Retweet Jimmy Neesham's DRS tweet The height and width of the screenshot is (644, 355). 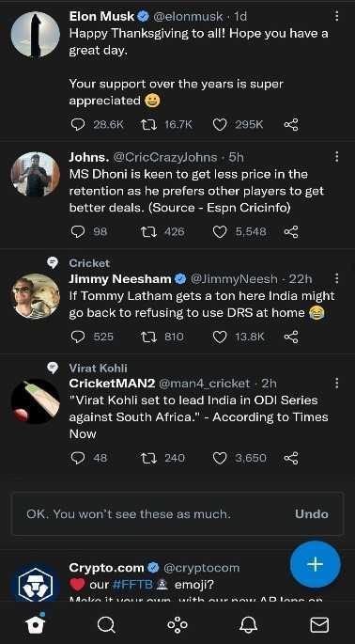click(148, 338)
